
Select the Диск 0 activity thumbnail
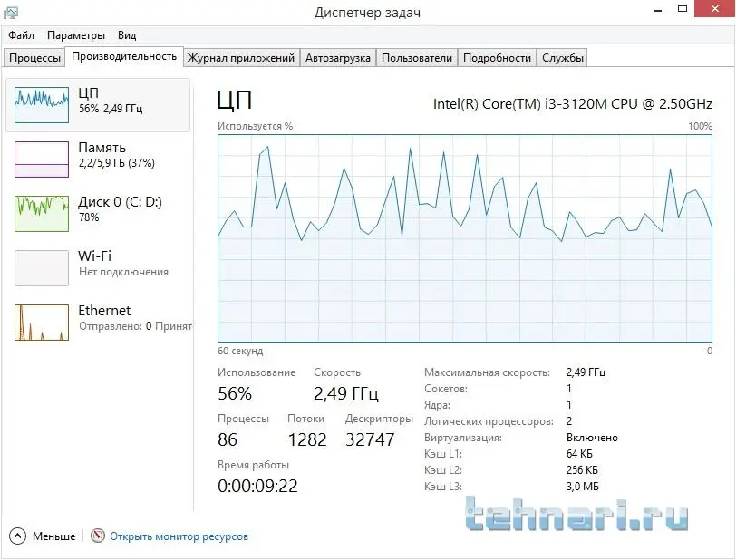coord(42,214)
